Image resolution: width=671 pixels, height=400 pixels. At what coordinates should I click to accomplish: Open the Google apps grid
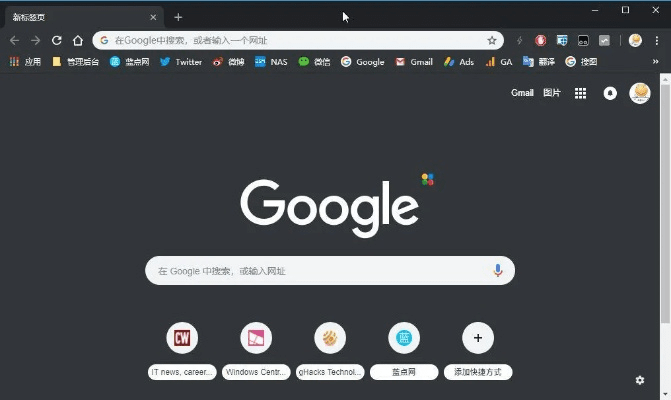click(580, 93)
